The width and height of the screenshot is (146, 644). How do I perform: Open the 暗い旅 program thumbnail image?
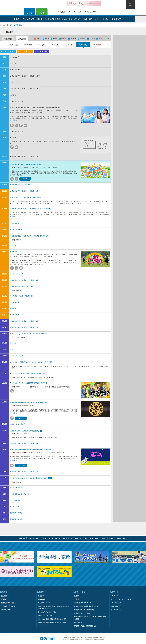(95, 456)
